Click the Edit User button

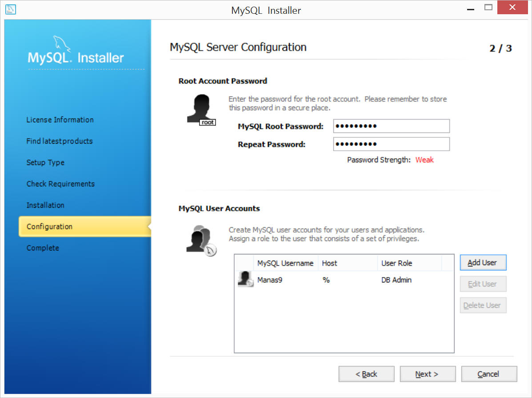tap(483, 284)
